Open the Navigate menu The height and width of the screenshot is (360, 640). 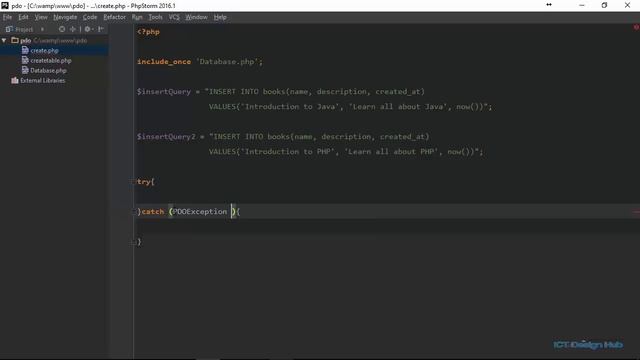tap(65, 17)
